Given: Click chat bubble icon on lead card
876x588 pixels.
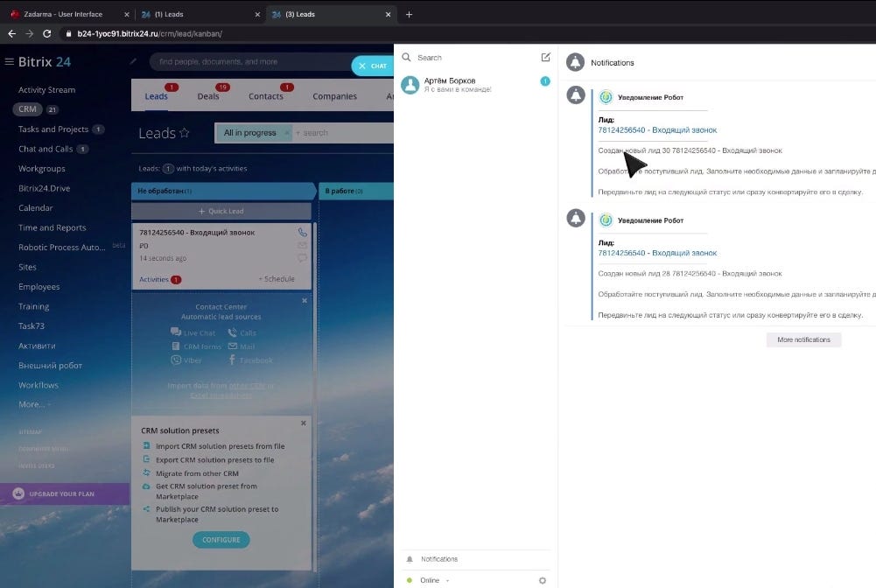Looking at the screenshot, I should point(302,258).
